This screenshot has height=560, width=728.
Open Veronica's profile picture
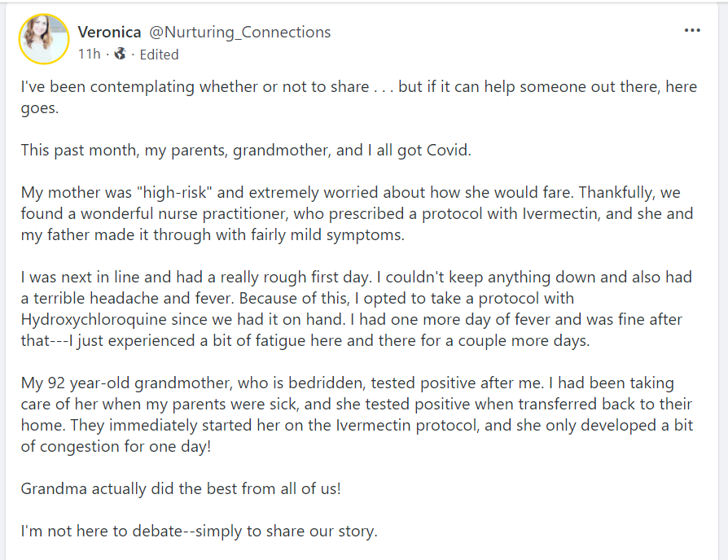(x=43, y=40)
